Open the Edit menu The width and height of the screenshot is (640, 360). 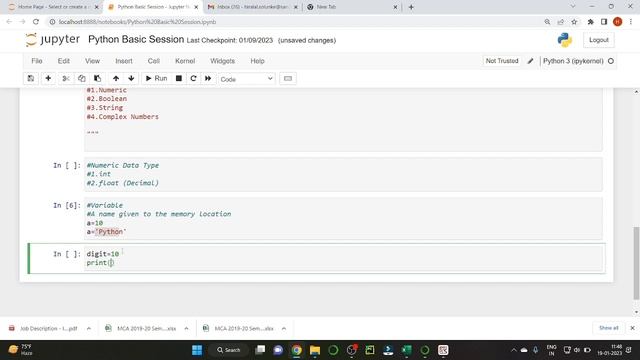tap(64, 61)
